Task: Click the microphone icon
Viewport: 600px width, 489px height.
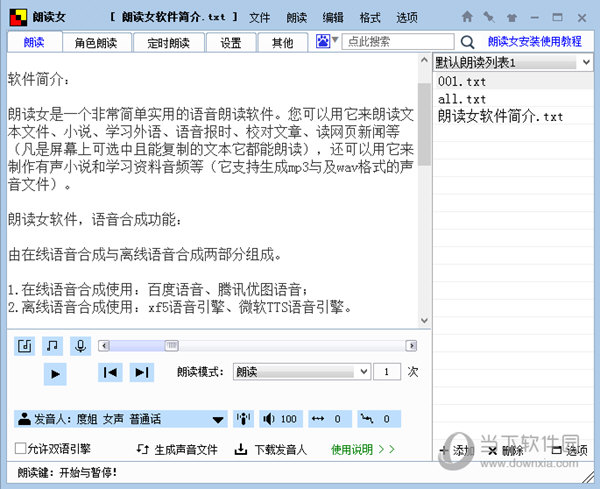Action: coord(79,345)
